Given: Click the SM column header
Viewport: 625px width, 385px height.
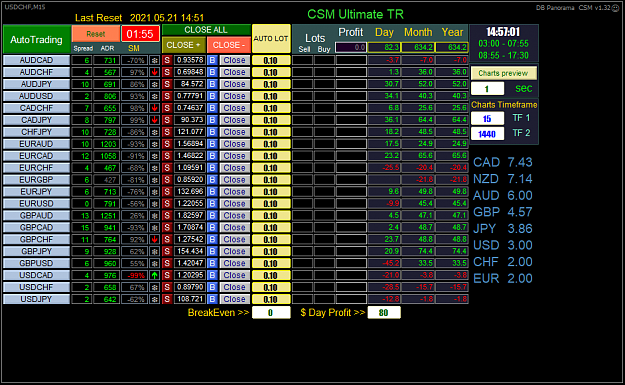Looking at the screenshot, I should [134, 48].
